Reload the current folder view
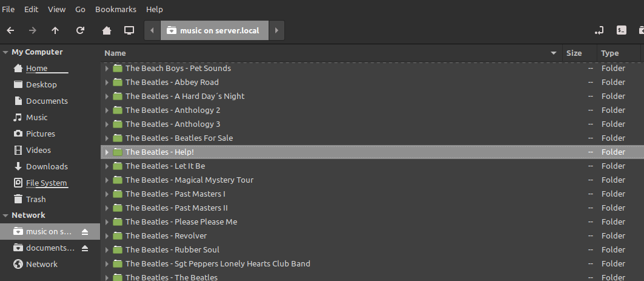The image size is (644, 281). (x=80, y=30)
